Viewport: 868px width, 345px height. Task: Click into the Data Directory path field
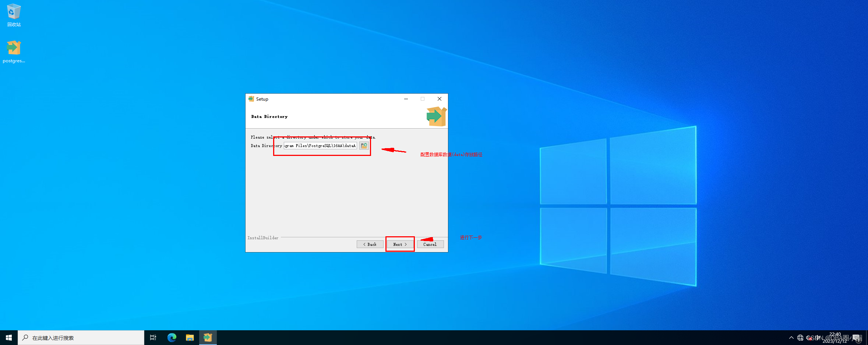pos(320,146)
